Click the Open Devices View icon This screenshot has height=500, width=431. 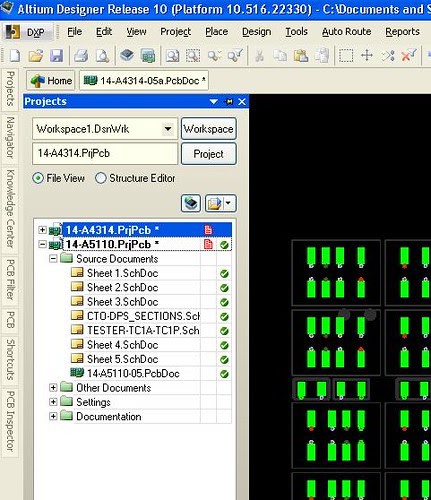127,55
